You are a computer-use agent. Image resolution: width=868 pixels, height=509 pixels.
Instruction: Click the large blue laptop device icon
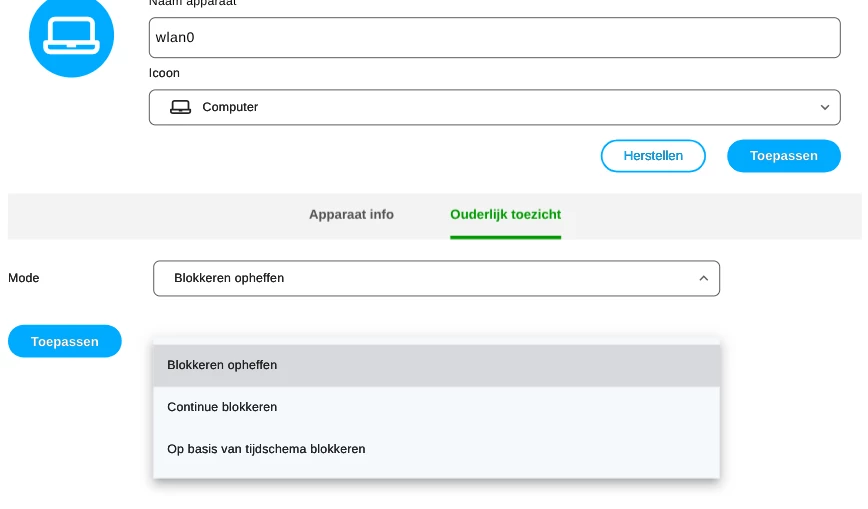(71, 36)
